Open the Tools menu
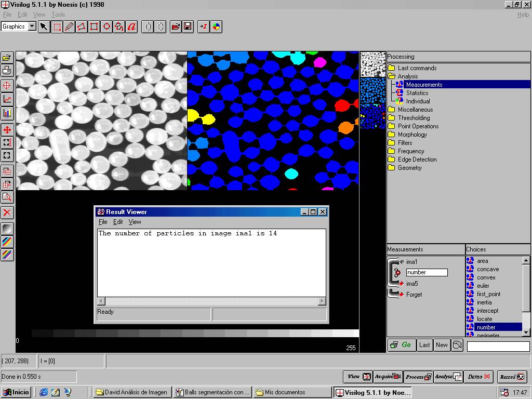This screenshot has height=399, width=532. click(x=58, y=15)
